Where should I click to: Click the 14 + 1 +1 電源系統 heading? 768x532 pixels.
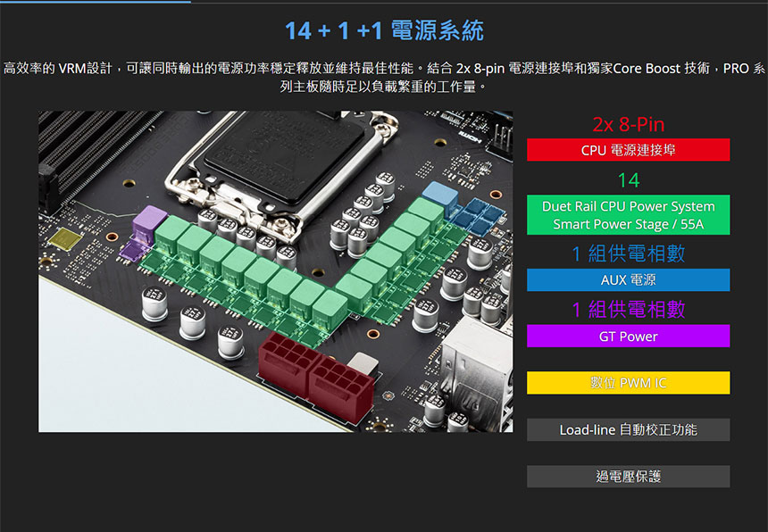pyautogui.click(x=385, y=30)
